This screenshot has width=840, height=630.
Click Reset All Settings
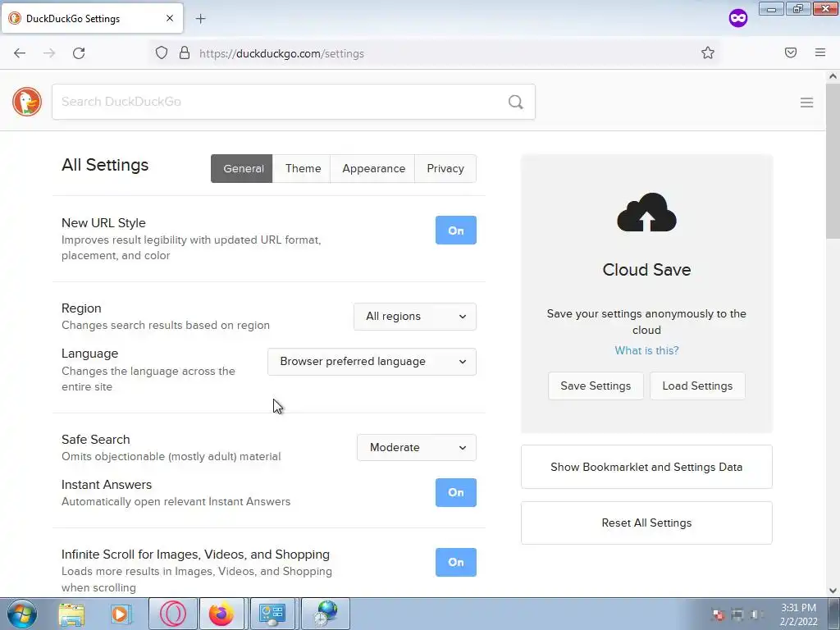click(x=646, y=523)
